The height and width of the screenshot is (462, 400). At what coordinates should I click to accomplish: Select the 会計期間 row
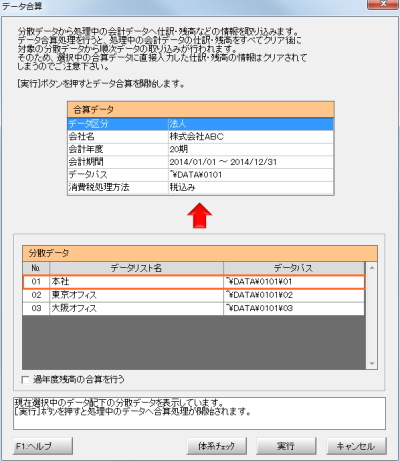[201, 162]
